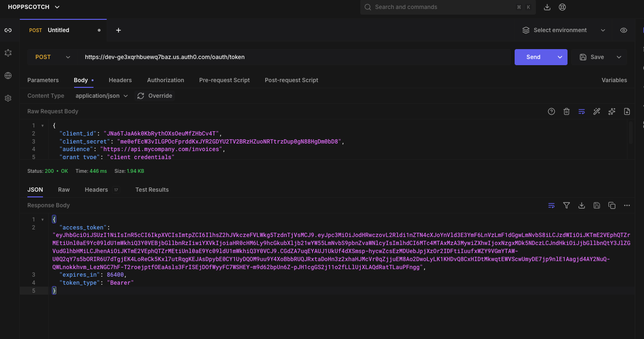Click the install app download icon
This screenshot has height=339, width=644.
coord(547,7)
